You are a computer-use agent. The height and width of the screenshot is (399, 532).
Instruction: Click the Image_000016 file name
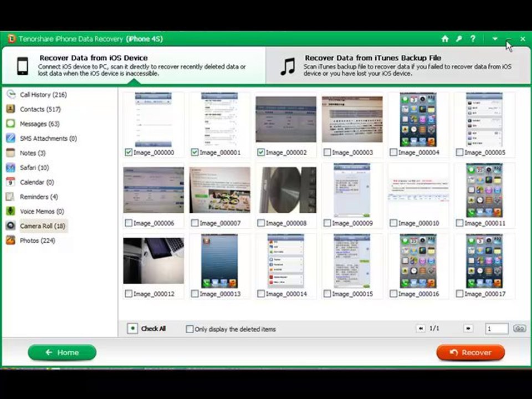(x=419, y=294)
